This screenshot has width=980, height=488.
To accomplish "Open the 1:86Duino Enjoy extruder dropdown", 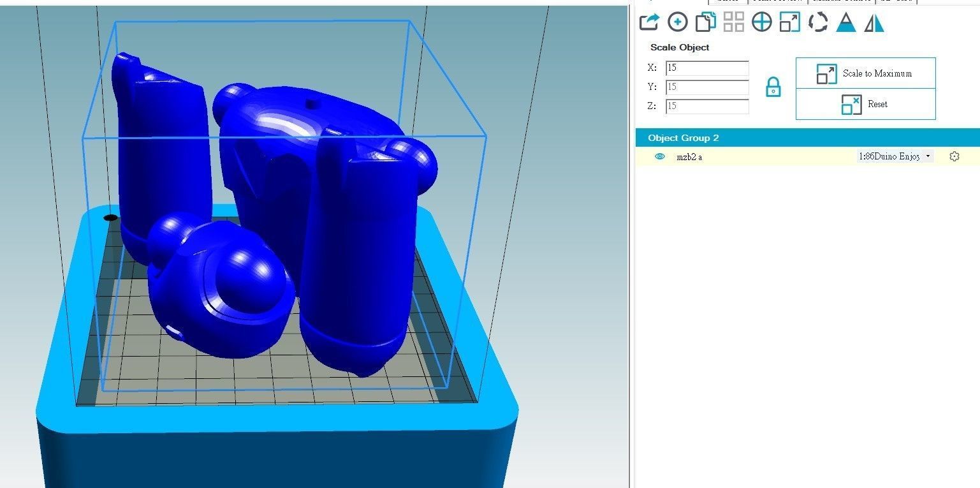I will click(895, 156).
